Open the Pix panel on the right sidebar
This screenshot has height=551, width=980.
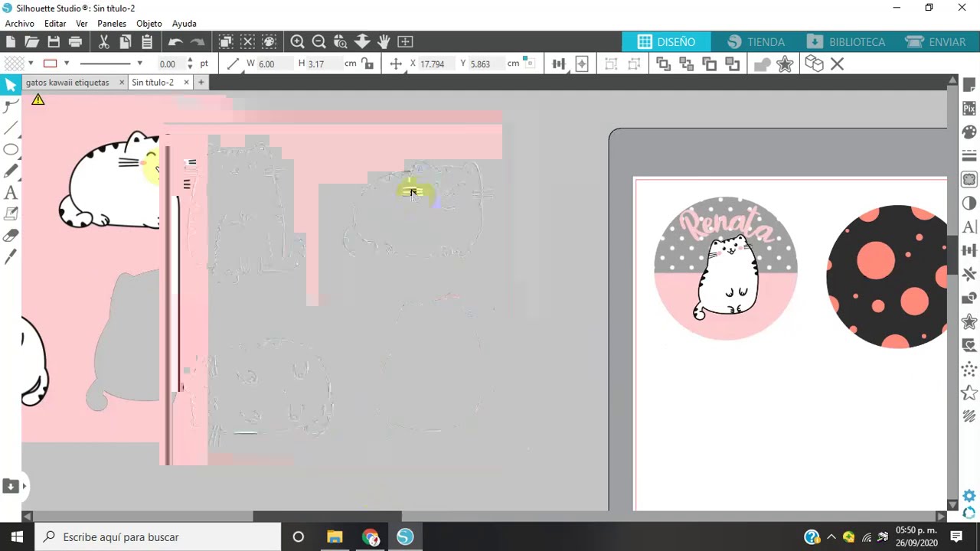(969, 109)
